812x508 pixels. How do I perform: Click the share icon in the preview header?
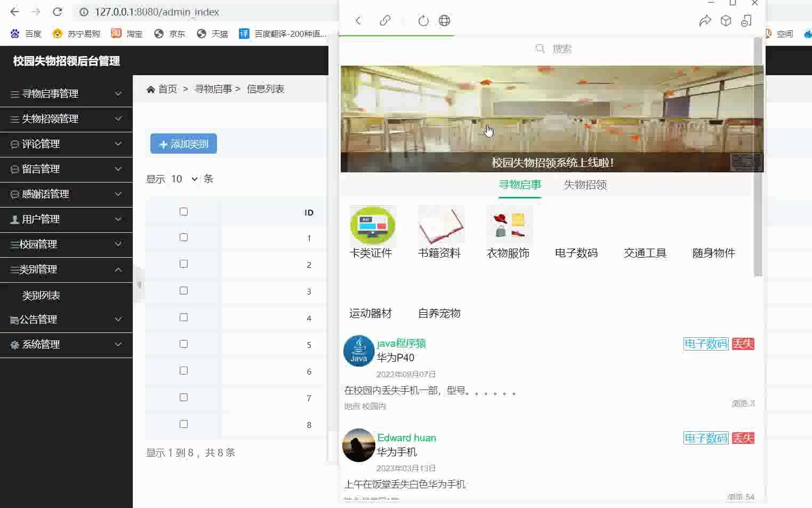click(705, 20)
